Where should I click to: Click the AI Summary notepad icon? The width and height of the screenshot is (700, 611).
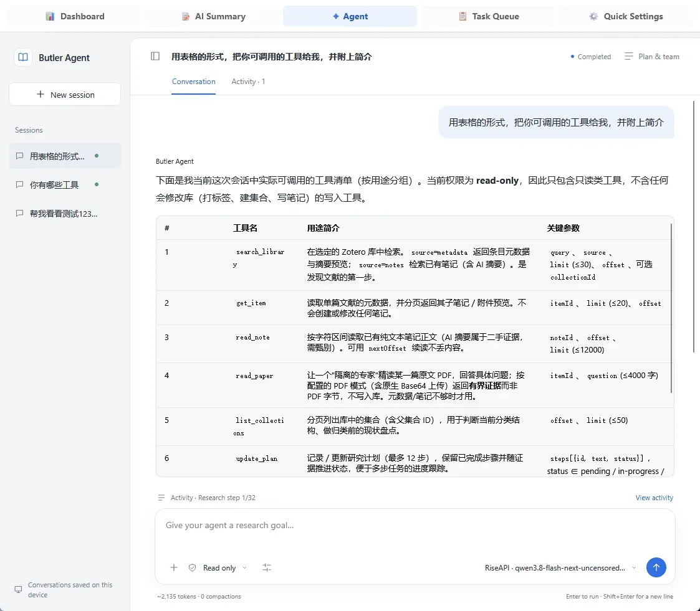pos(186,16)
